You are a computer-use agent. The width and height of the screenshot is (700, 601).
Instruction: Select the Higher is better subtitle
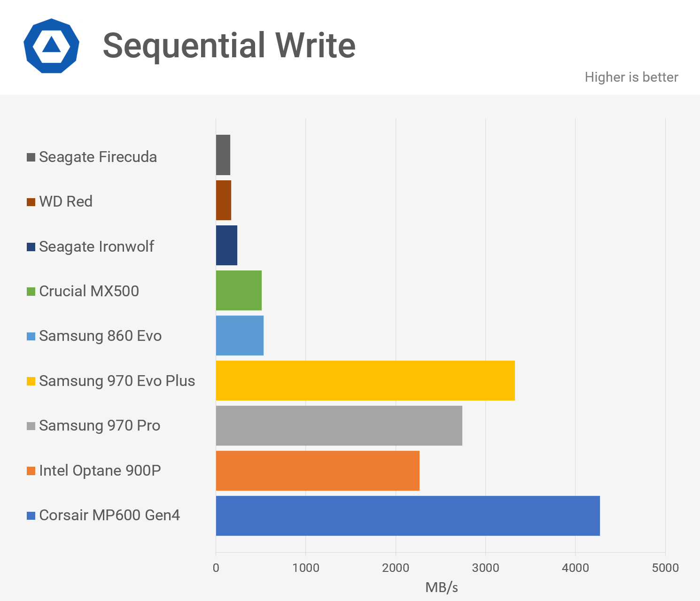(x=631, y=77)
